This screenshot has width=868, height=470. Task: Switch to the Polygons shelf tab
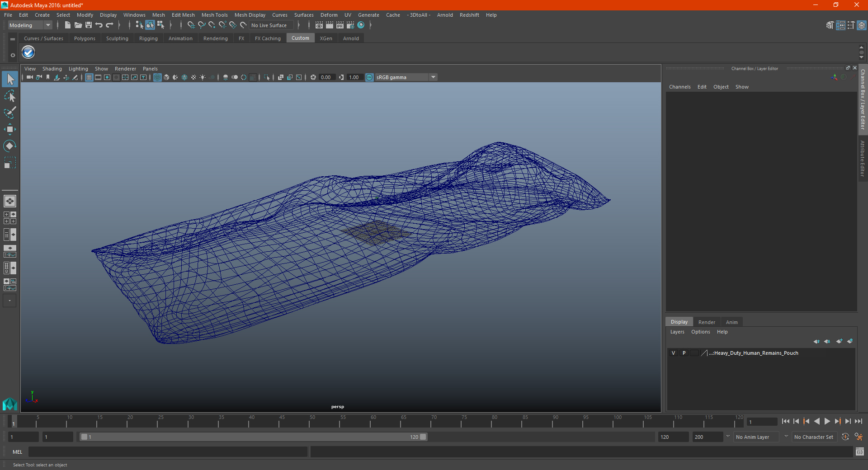point(85,38)
